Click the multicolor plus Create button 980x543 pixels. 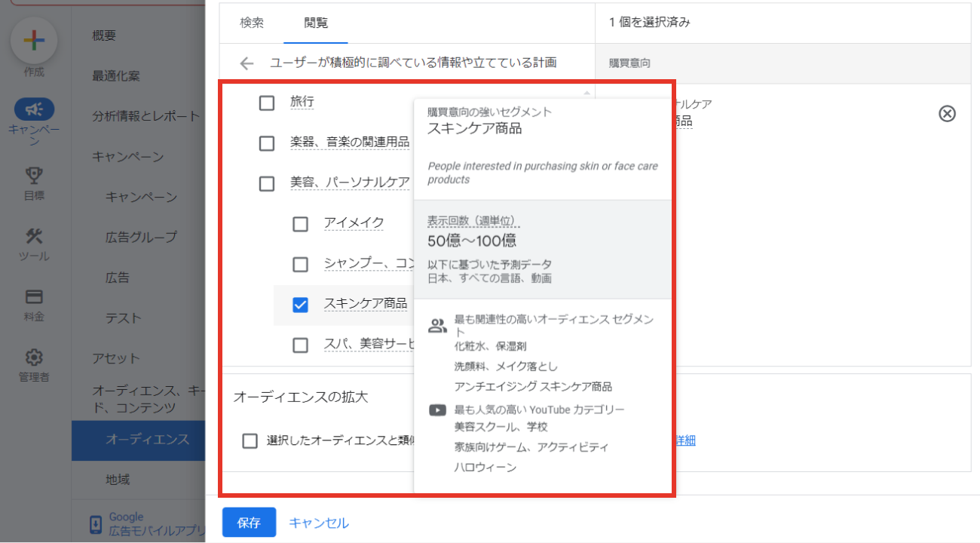pos(34,41)
